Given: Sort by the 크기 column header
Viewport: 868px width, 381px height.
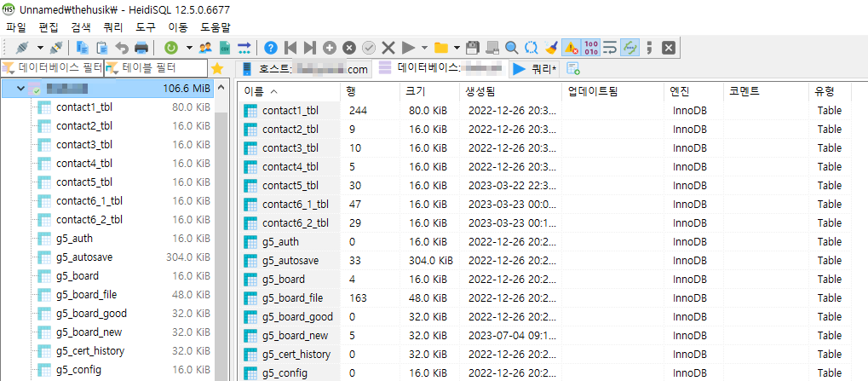Looking at the screenshot, I should [429, 91].
